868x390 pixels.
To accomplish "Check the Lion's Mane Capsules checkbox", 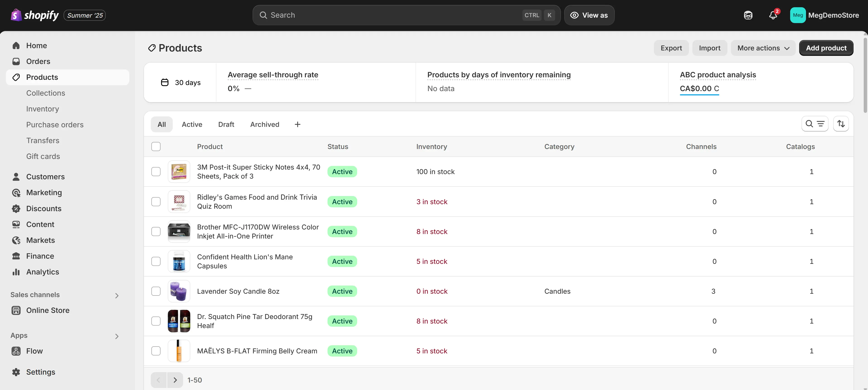I will click(x=156, y=261).
